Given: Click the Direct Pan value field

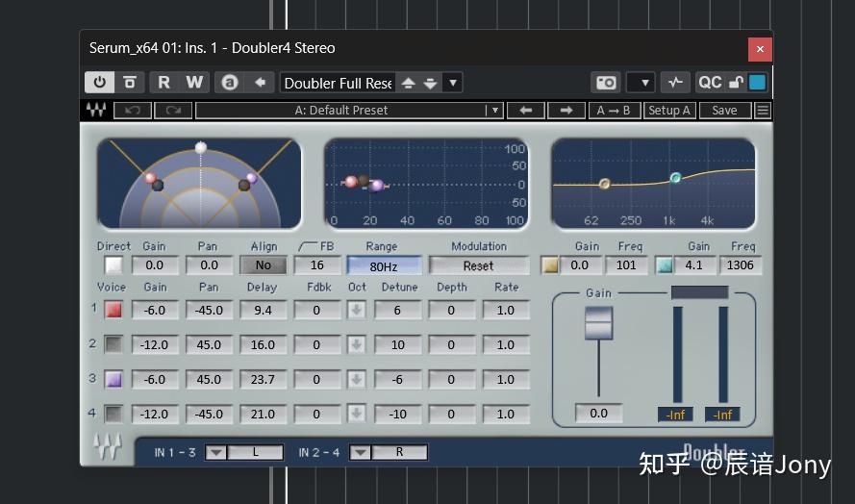Looking at the screenshot, I should click(209, 265).
